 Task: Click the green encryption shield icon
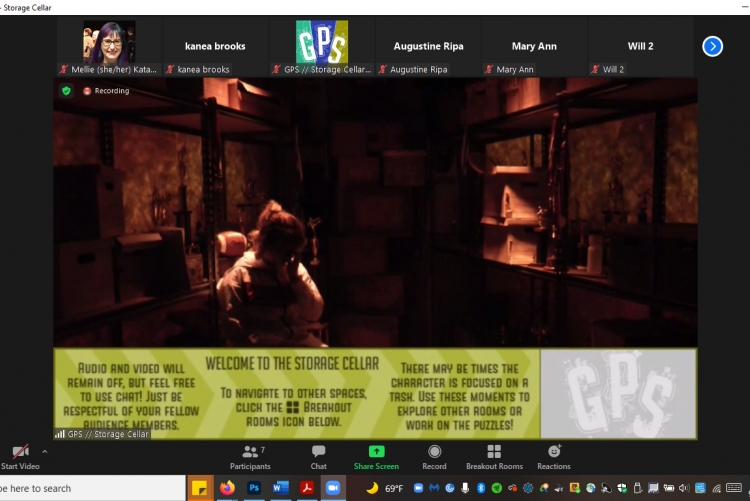[67, 91]
